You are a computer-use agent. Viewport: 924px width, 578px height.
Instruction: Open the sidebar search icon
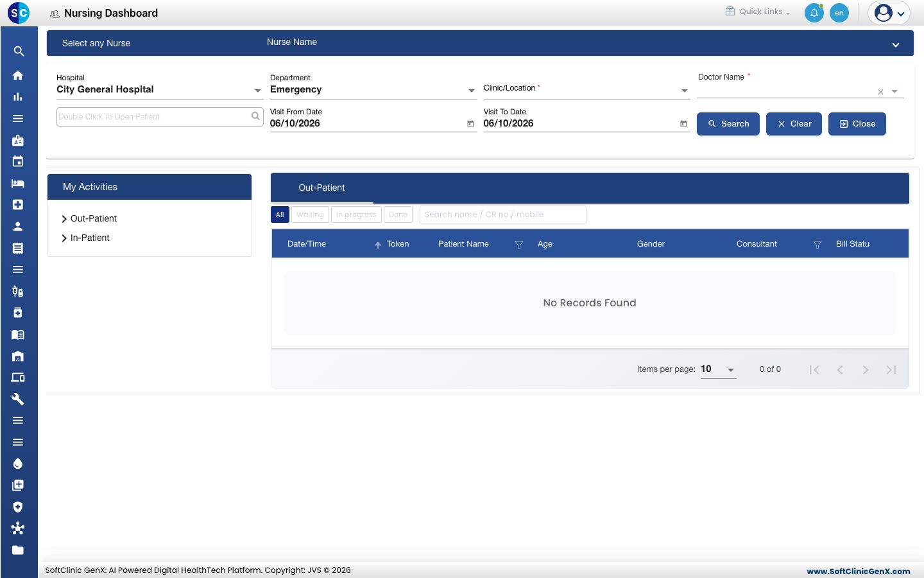pyautogui.click(x=19, y=51)
